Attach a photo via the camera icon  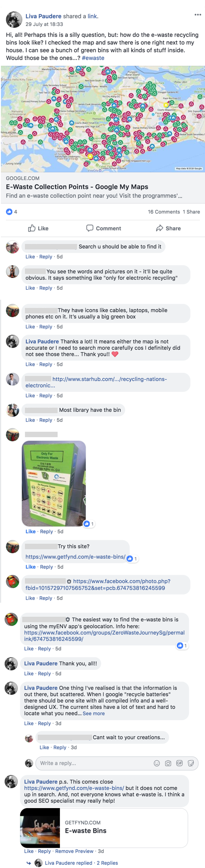168,763
